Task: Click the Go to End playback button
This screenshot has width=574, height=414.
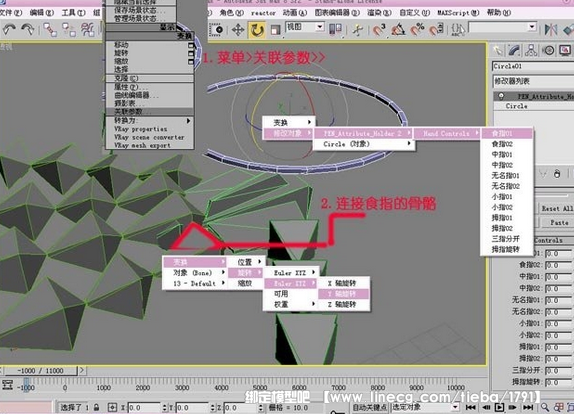Action: pyautogui.click(x=528, y=407)
